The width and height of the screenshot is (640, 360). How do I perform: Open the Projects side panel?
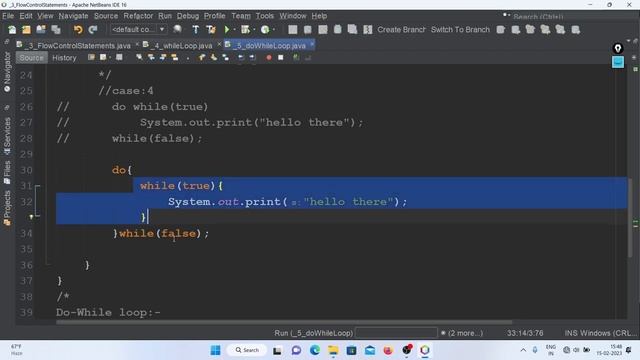click(x=7, y=208)
